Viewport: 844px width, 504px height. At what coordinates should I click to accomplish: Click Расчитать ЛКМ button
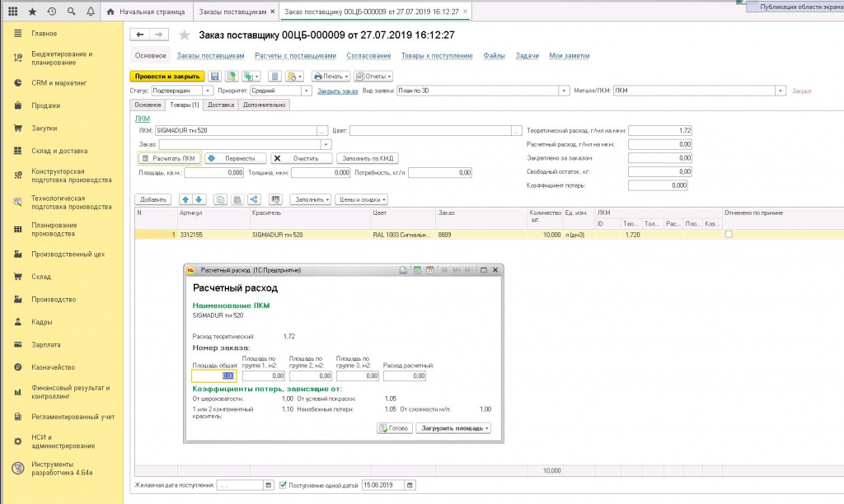[170, 158]
